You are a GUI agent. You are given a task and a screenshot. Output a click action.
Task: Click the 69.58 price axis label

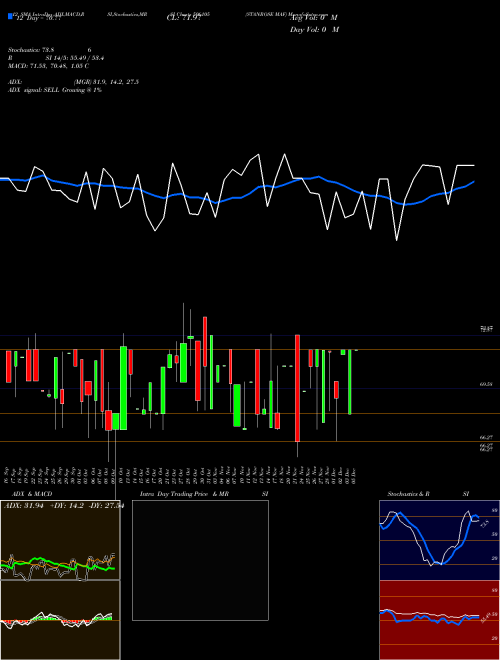click(x=486, y=384)
